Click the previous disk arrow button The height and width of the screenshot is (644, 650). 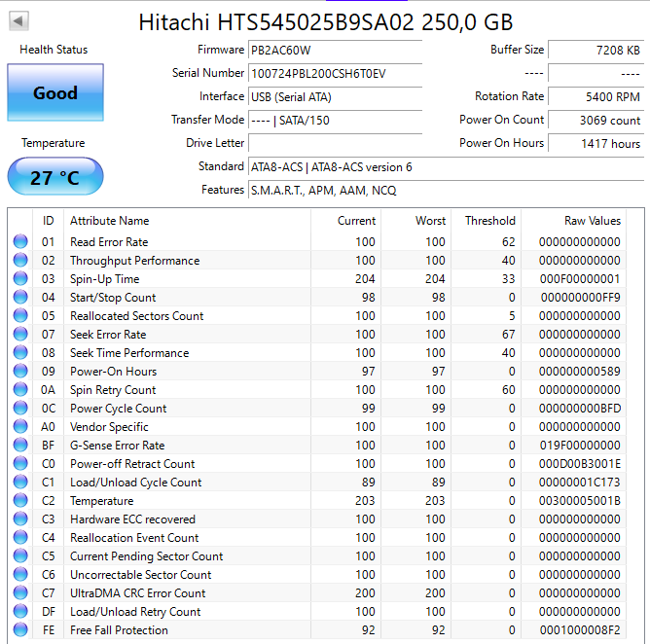[x=18, y=20]
